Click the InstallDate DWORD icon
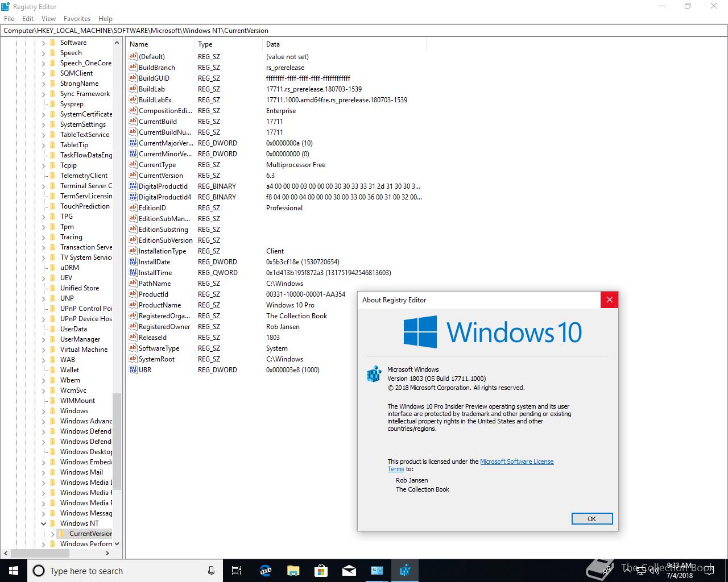Viewport: 728px width, 582px height. (x=133, y=262)
